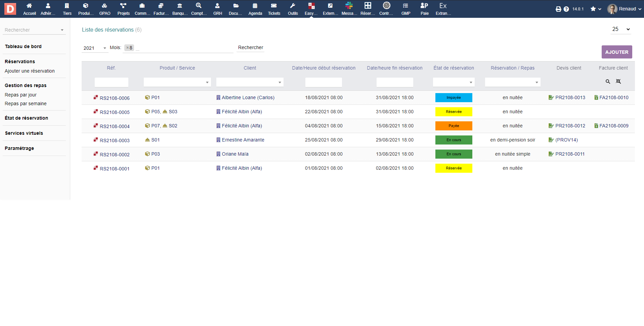Click the AJOUTER button
644x326 pixels.
tap(616, 52)
